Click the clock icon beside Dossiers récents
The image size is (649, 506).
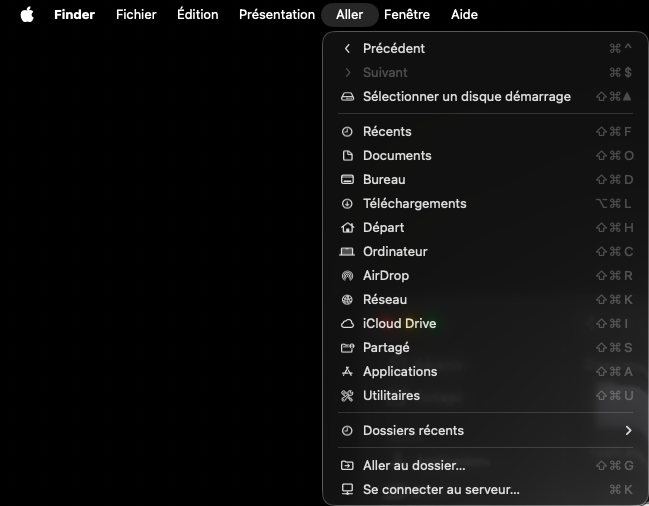(x=347, y=431)
